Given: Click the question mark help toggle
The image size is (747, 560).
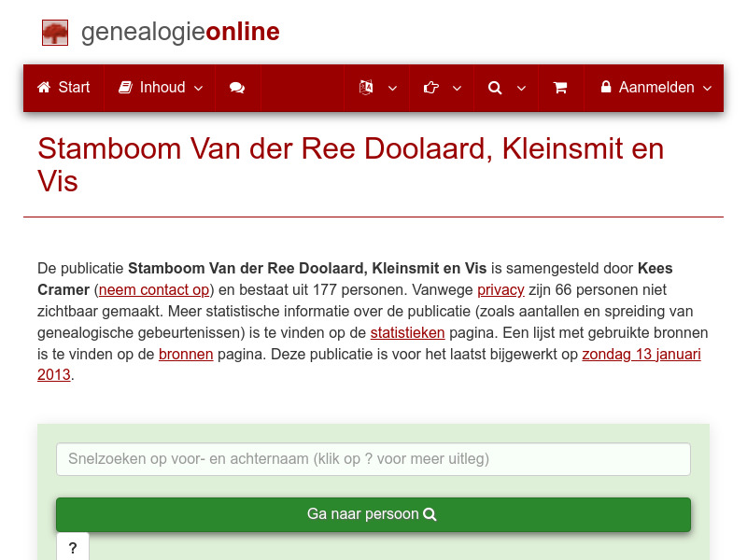Looking at the screenshot, I should point(73,549).
